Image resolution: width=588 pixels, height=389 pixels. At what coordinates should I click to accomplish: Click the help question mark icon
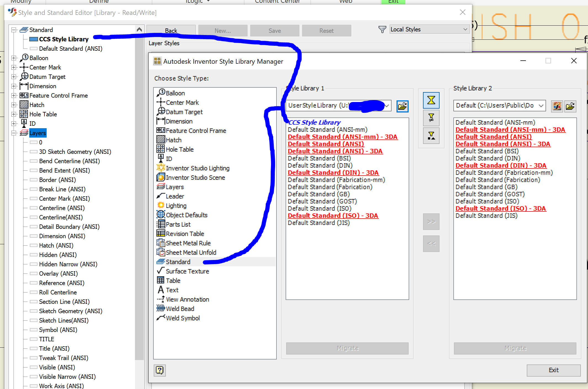(160, 370)
